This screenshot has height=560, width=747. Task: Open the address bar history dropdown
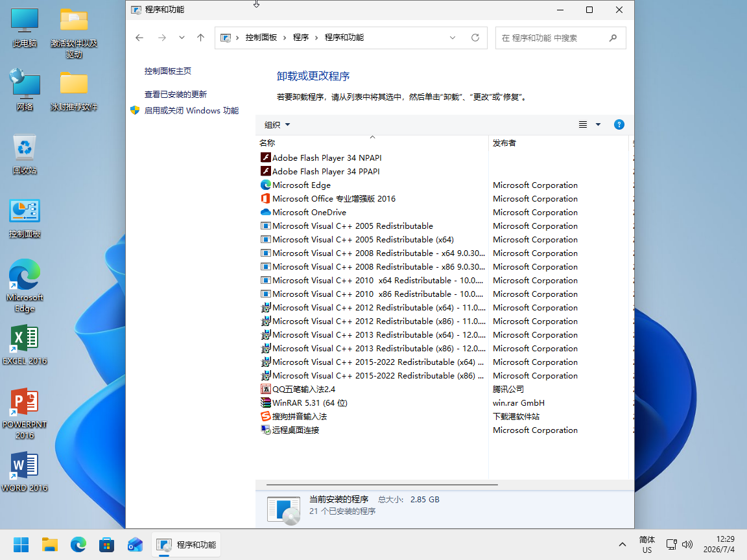[453, 38]
